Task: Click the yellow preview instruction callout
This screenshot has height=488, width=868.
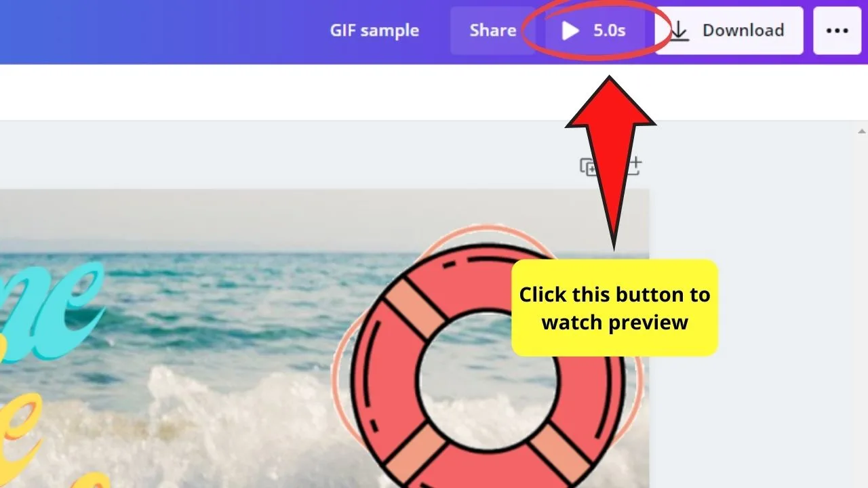Action: coord(614,308)
